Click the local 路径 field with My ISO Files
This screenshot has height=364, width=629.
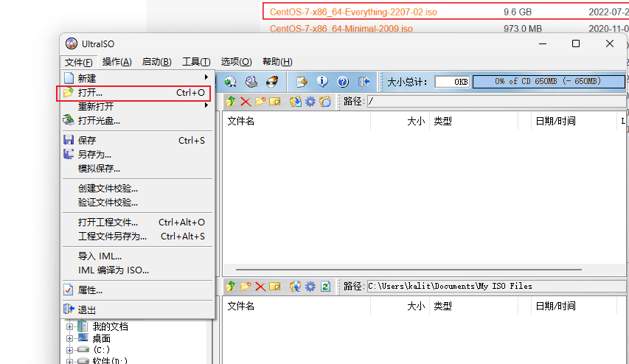pyautogui.click(x=496, y=286)
